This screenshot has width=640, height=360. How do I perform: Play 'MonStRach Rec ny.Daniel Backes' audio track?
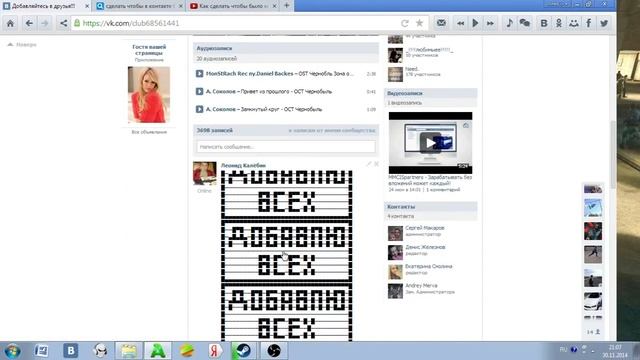click(199, 73)
